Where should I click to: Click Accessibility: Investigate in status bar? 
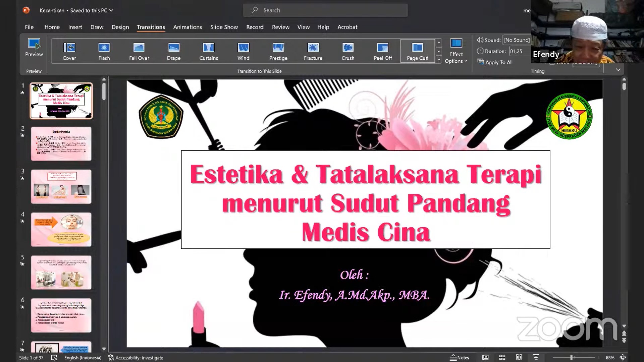[136, 358]
